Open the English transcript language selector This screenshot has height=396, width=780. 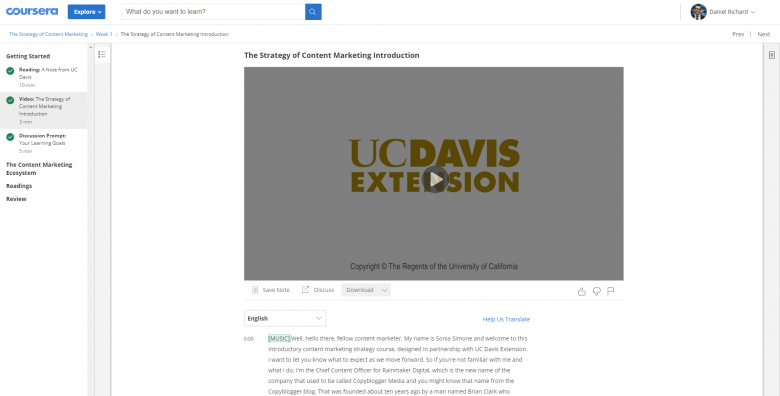coord(285,318)
